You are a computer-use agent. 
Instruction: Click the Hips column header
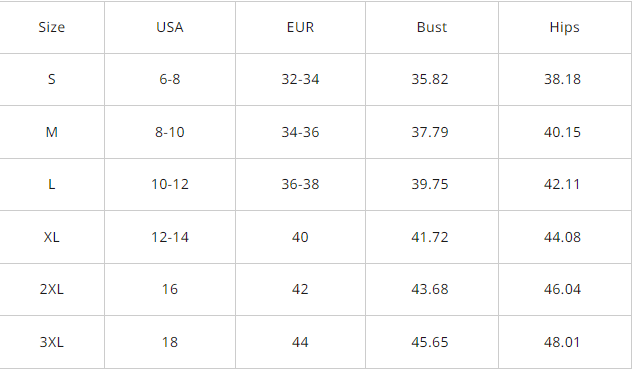[x=564, y=27]
